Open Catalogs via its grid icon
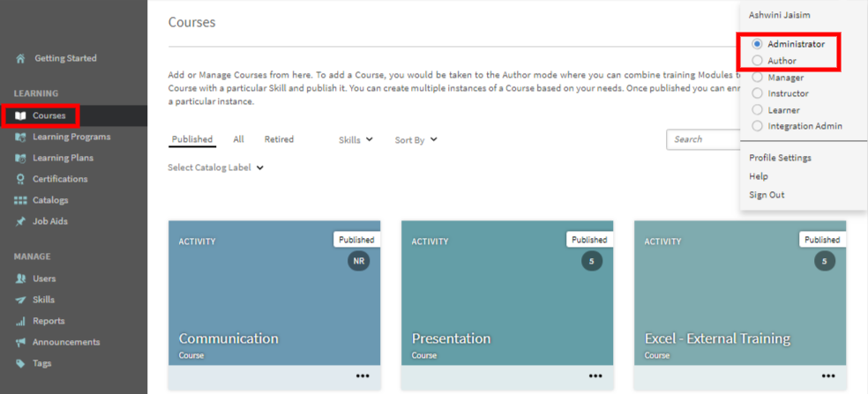868x394 pixels. [20, 200]
